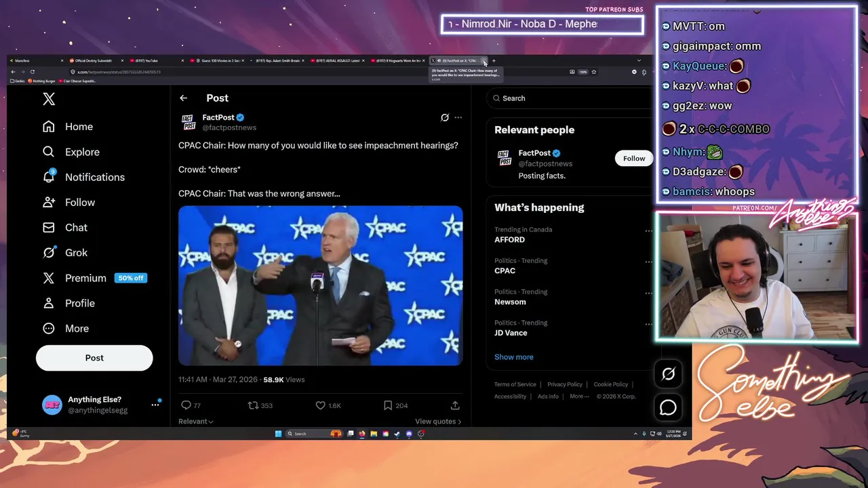Screen dimensions: 868x488
Task: Expand the footer More menu
Action: [x=579, y=396]
